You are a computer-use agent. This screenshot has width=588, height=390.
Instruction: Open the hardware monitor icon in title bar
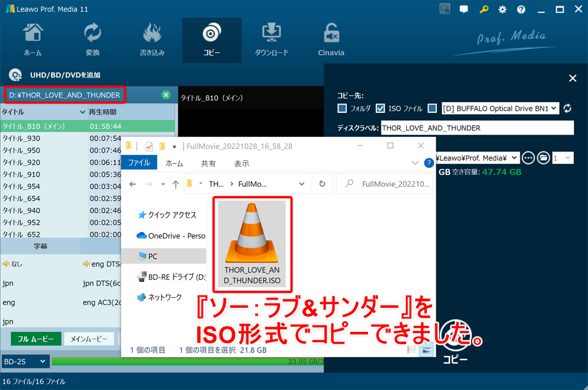445,9
